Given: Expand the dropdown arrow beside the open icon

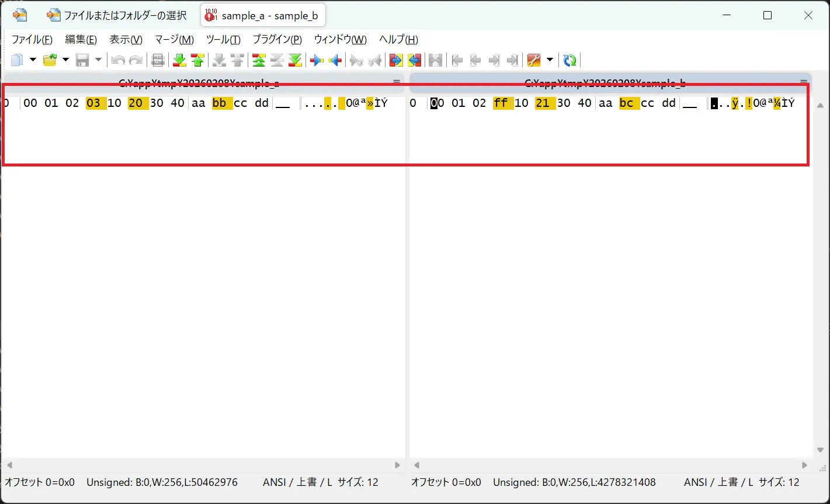Looking at the screenshot, I should [x=66, y=60].
